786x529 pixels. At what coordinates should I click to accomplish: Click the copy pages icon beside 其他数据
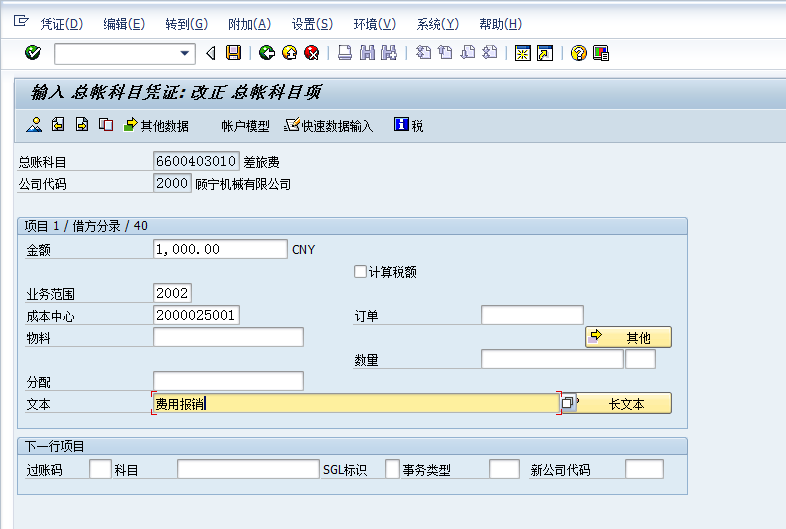(x=106, y=124)
